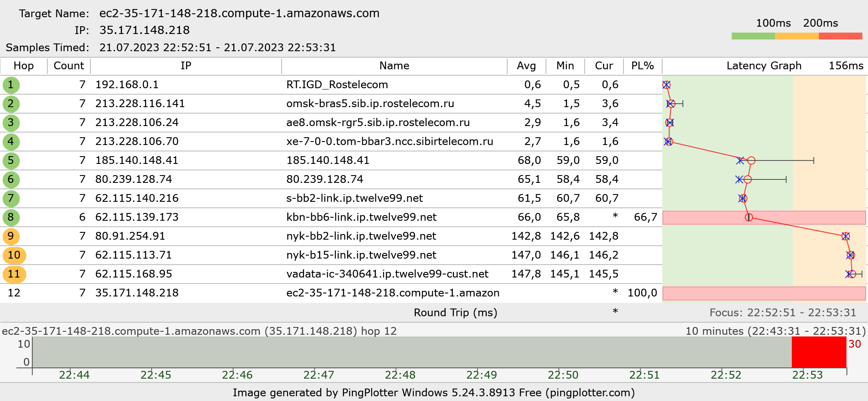Image resolution: width=868 pixels, height=401 pixels.
Task: Select IP address 62.115.139.173
Action: pos(137,217)
